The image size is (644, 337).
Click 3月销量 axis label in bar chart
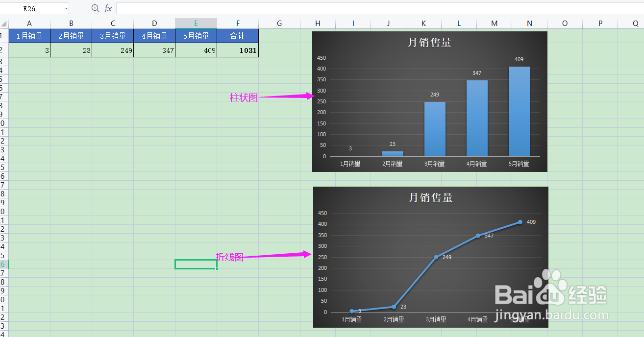pos(435,164)
